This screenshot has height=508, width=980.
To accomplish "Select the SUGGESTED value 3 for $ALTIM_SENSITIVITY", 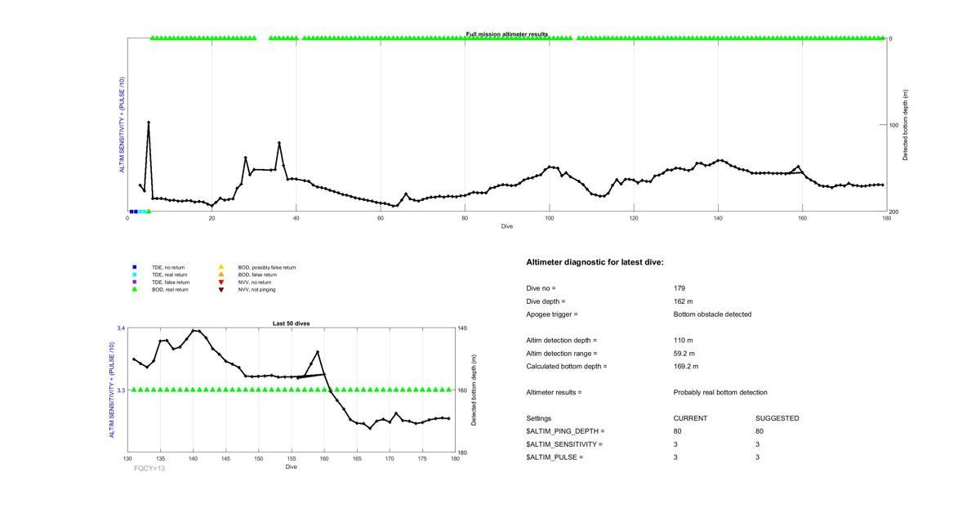I will tap(758, 444).
